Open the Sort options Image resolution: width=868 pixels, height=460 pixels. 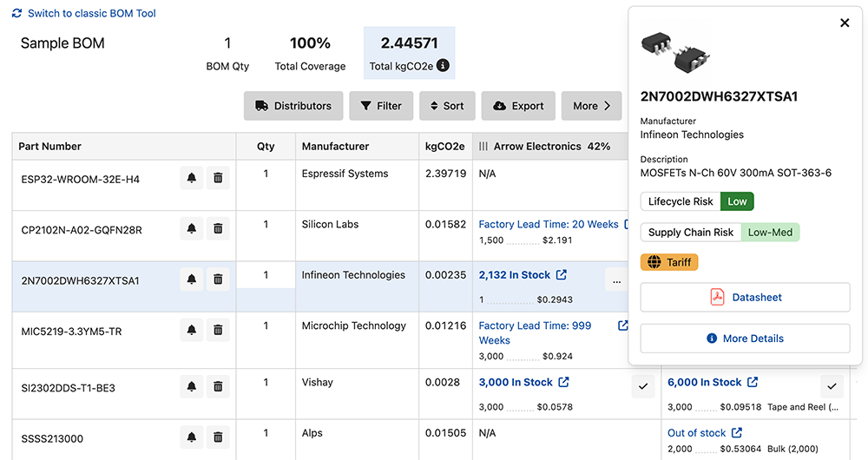447,106
